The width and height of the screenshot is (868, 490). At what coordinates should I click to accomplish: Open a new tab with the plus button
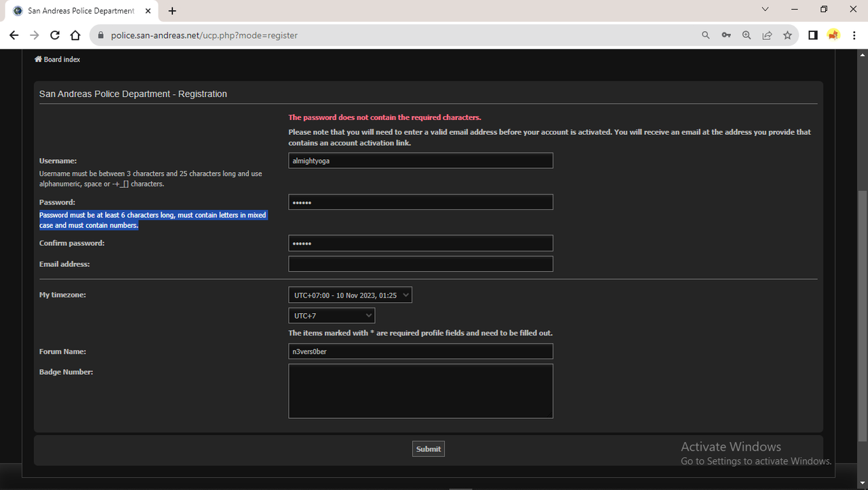click(x=172, y=11)
